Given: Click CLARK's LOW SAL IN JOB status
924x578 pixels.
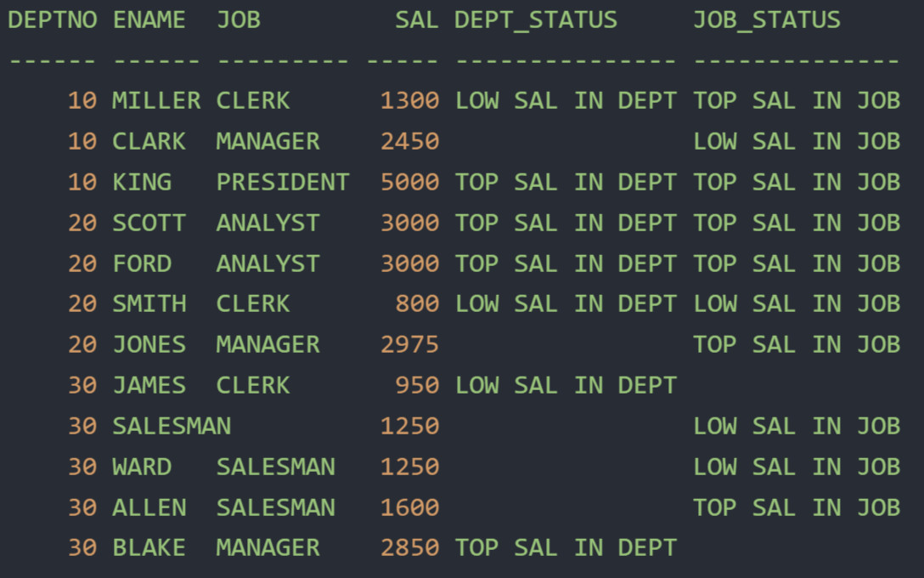Looking at the screenshot, I should pyautogui.click(x=797, y=142).
